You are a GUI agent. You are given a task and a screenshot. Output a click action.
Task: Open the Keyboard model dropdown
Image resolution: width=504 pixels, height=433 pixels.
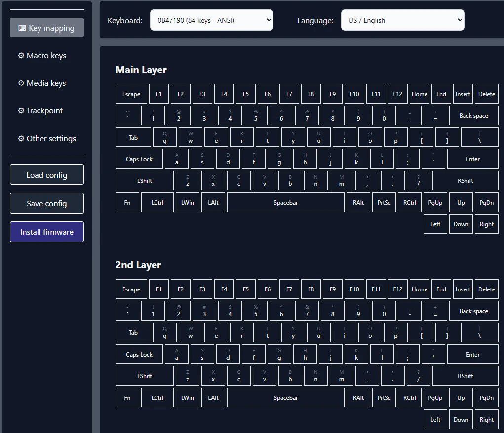(212, 20)
